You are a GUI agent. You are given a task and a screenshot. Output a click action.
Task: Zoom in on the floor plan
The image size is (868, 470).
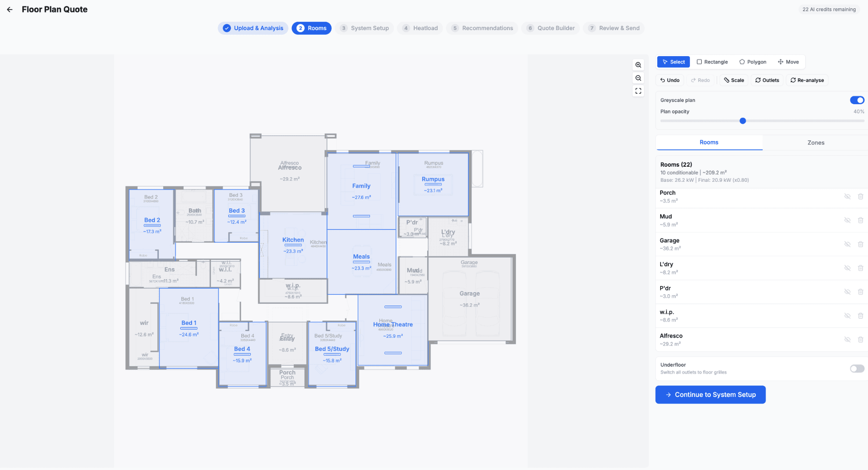coord(638,65)
